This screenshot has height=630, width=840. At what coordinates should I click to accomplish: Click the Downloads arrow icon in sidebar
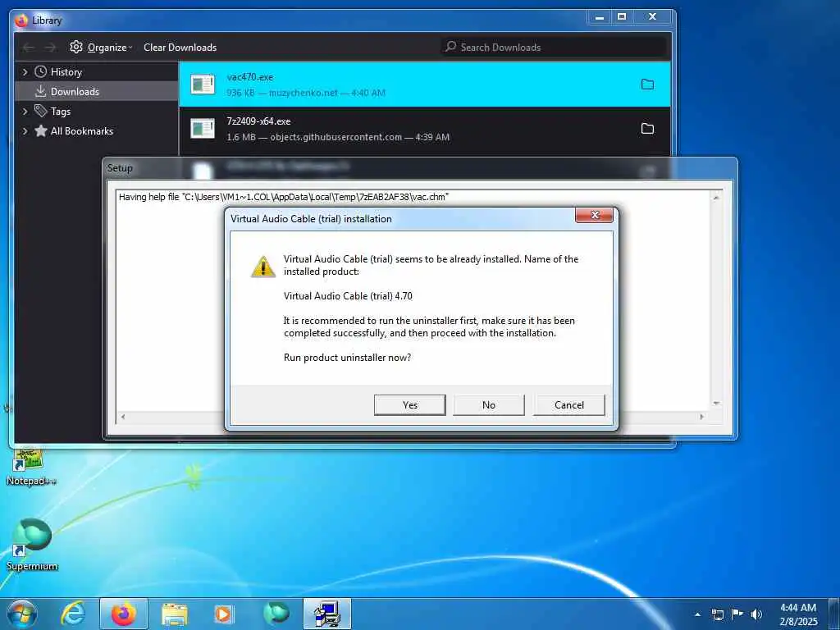click(41, 92)
